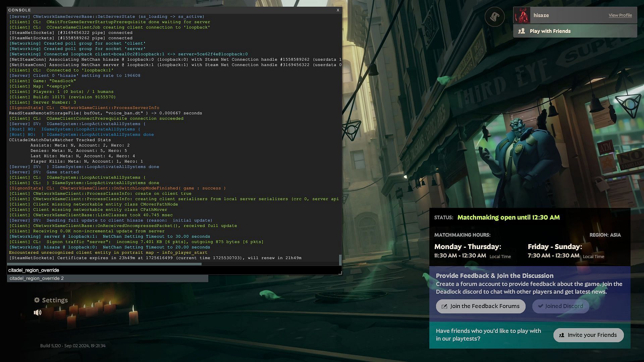
Task: Click the people icon on Invite your Friends
Action: [561, 335]
